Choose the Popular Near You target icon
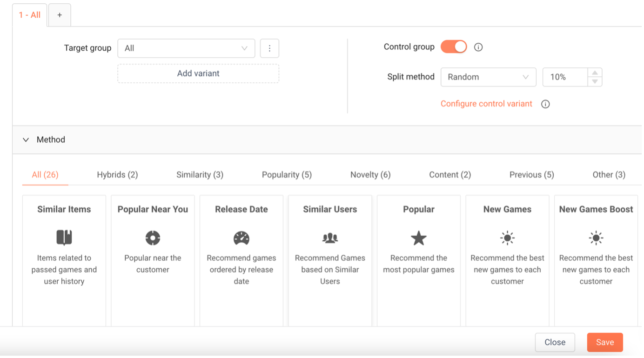The width and height of the screenshot is (644, 358). pos(153,238)
